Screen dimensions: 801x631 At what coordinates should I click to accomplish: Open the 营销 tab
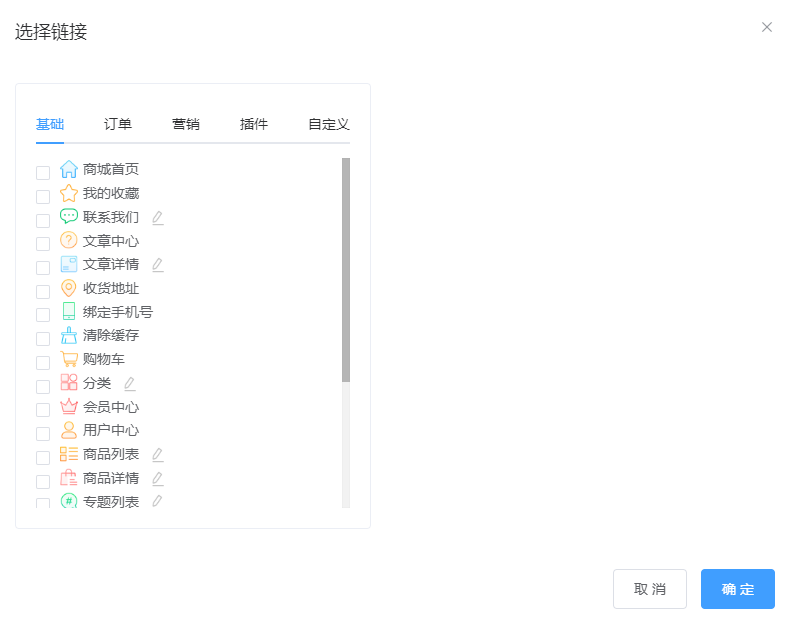click(186, 124)
